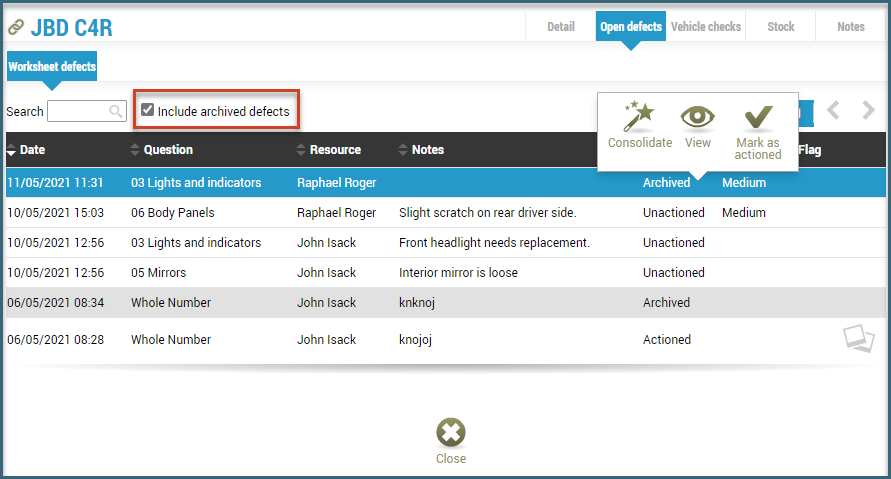Select the Open defects tab
This screenshot has height=479, width=891.
coord(631,27)
